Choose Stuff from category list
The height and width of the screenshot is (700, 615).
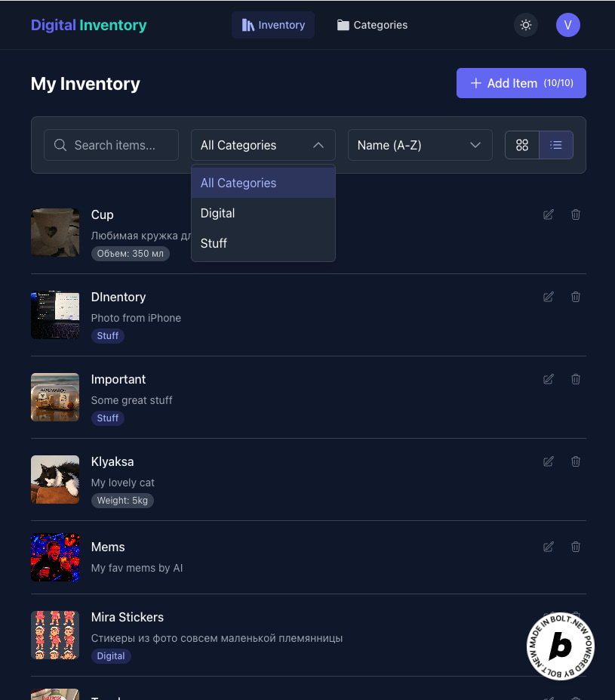click(263, 243)
